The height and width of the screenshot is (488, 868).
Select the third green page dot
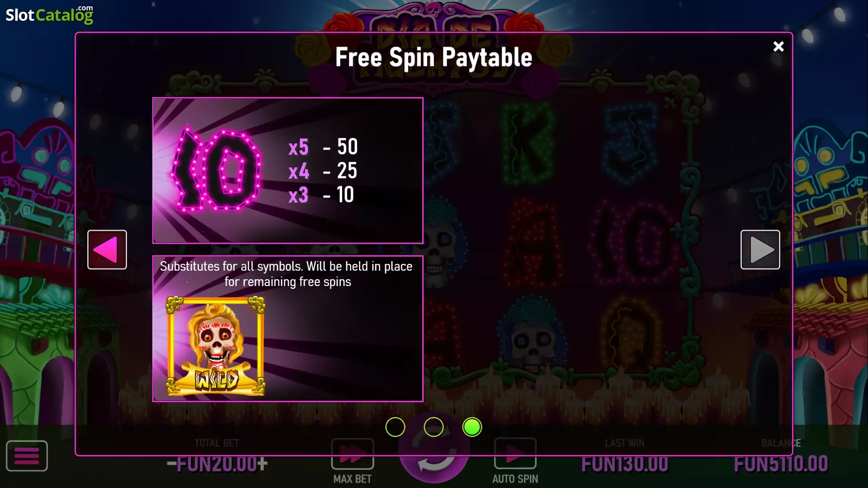(x=472, y=427)
